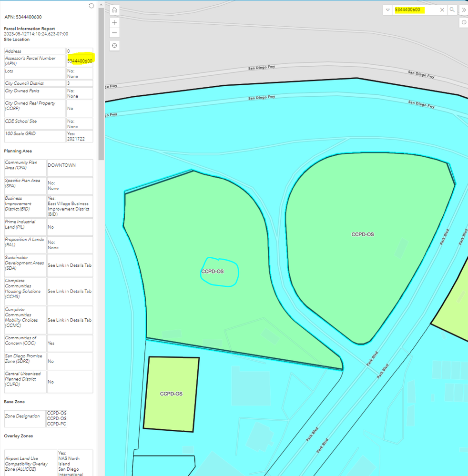Click the find my location icon
468x476 pixels.
pyautogui.click(x=114, y=46)
